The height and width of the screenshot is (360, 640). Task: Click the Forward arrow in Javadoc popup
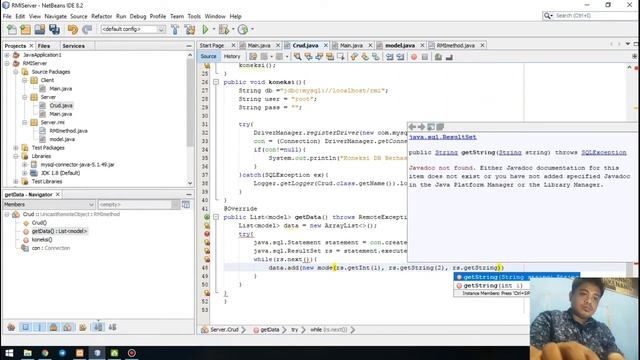pyautogui.click(x=421, y=127)
